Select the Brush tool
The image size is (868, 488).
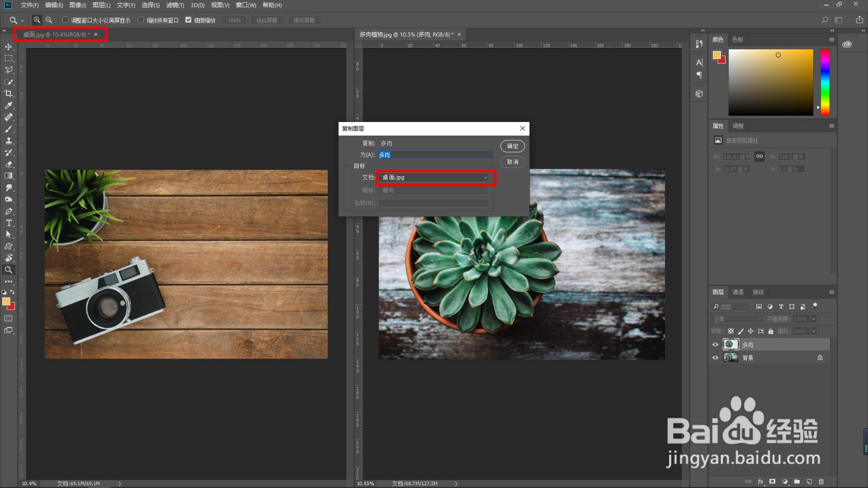(x=9, y=129)
